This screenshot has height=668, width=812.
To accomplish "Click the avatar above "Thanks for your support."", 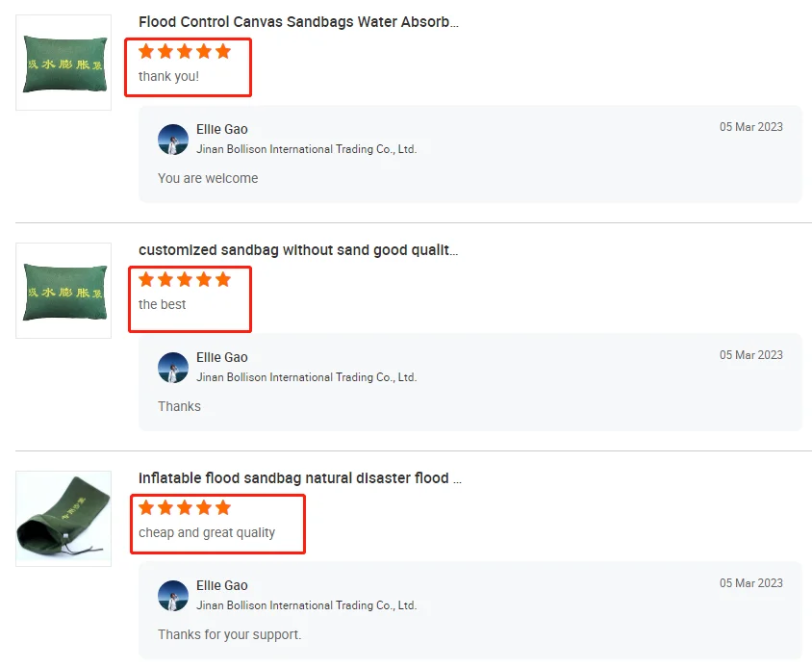I will [x=173, y=596].
